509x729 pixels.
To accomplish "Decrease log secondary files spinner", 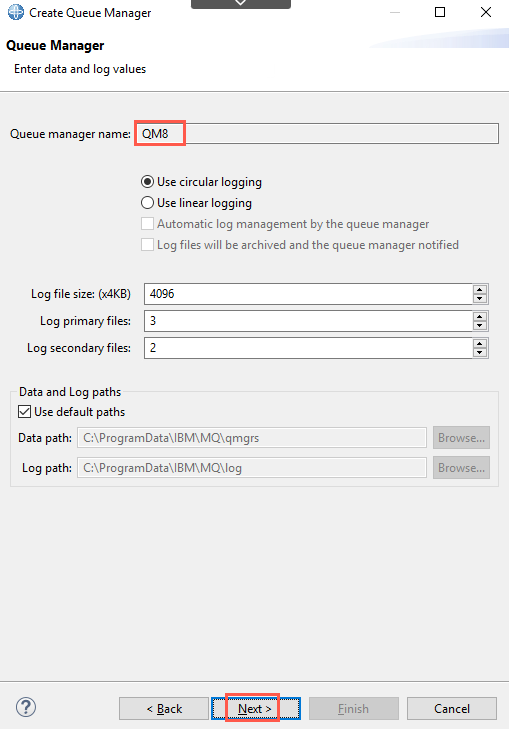I will click(480, 353).
